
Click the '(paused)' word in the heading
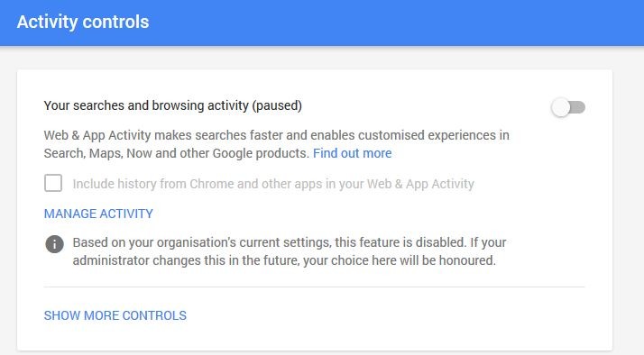tap(277, 106)
